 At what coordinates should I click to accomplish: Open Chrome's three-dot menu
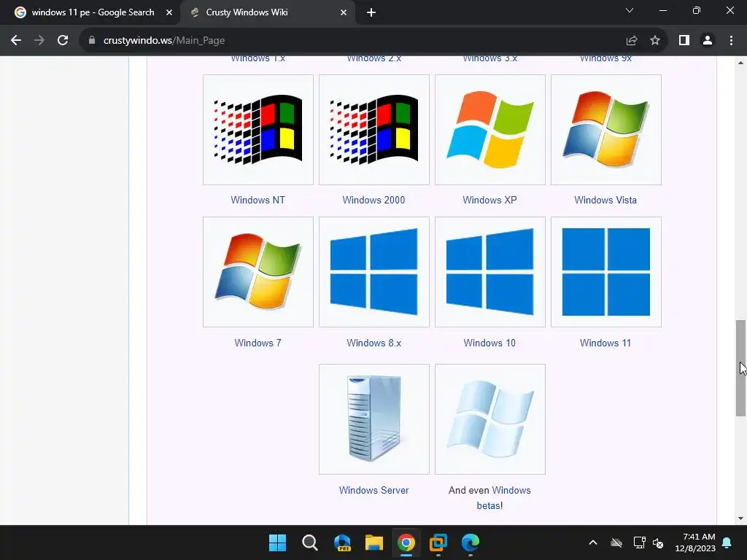(x=731, y=41)
